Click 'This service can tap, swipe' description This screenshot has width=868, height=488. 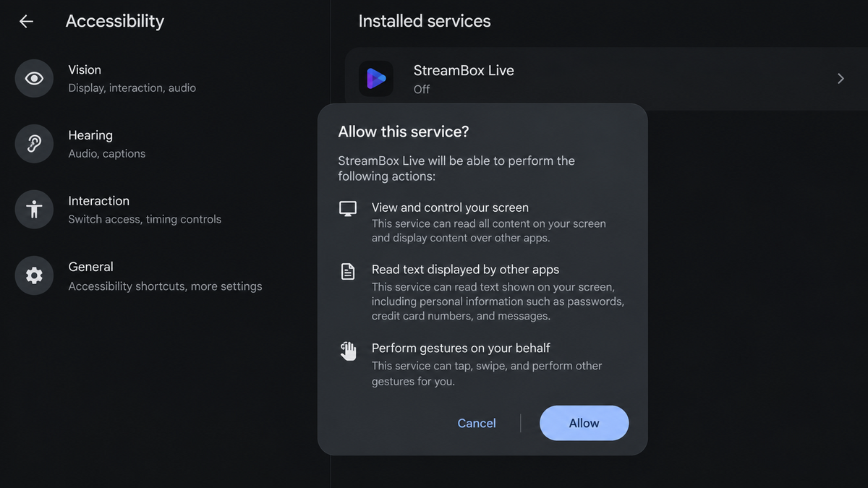pos(487,373)
